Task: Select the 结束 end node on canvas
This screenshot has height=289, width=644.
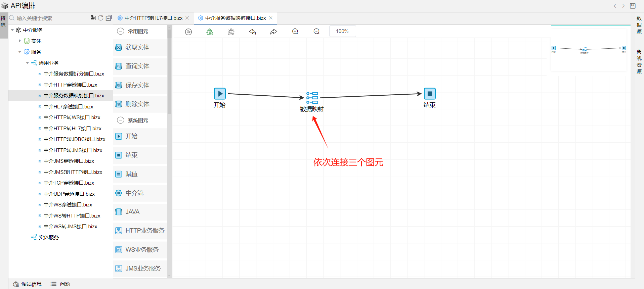Action: coord(430,93)
